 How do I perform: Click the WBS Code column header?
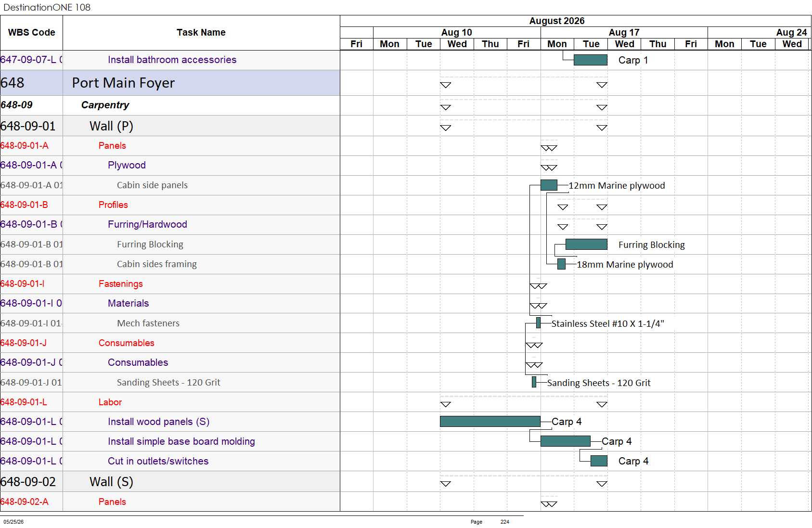(x=31, y=33)
